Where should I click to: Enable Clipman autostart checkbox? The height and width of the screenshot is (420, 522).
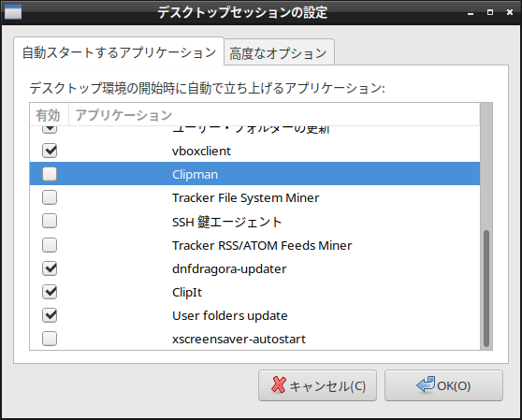click(50, 174)
